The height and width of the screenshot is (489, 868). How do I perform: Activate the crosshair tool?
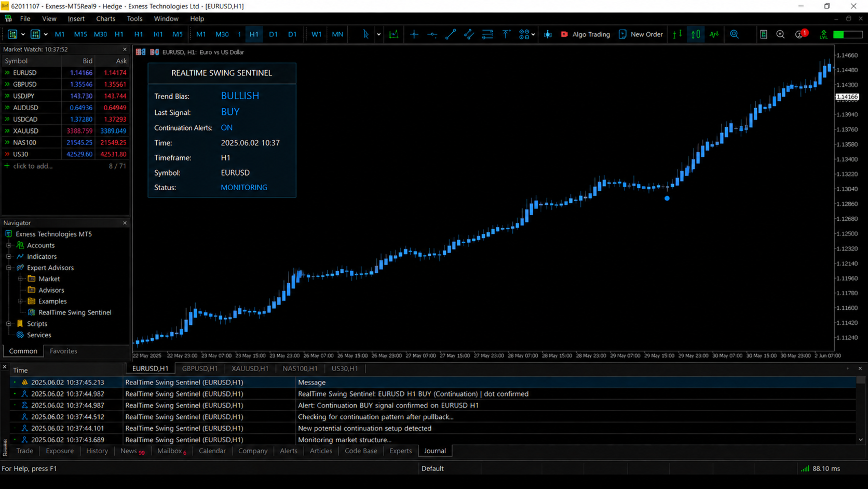414,34
